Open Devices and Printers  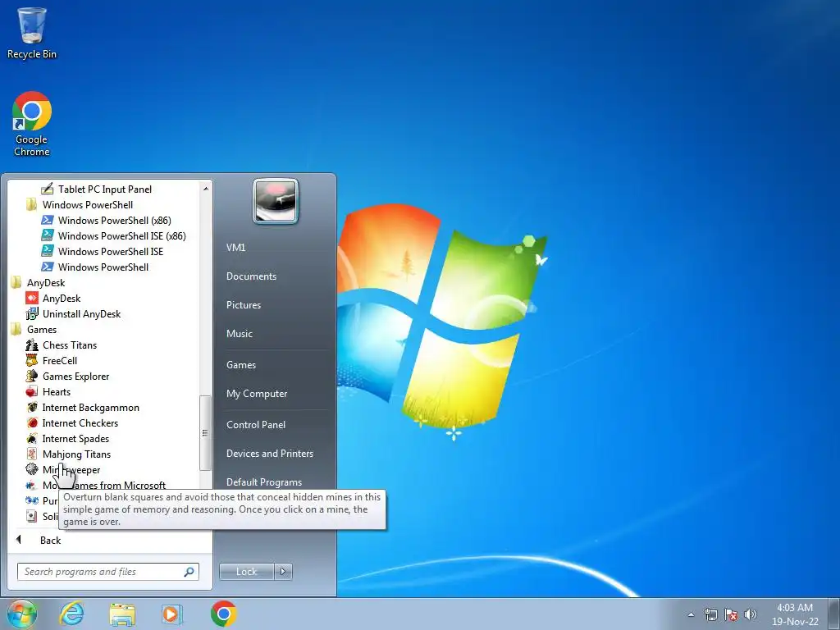269,453
